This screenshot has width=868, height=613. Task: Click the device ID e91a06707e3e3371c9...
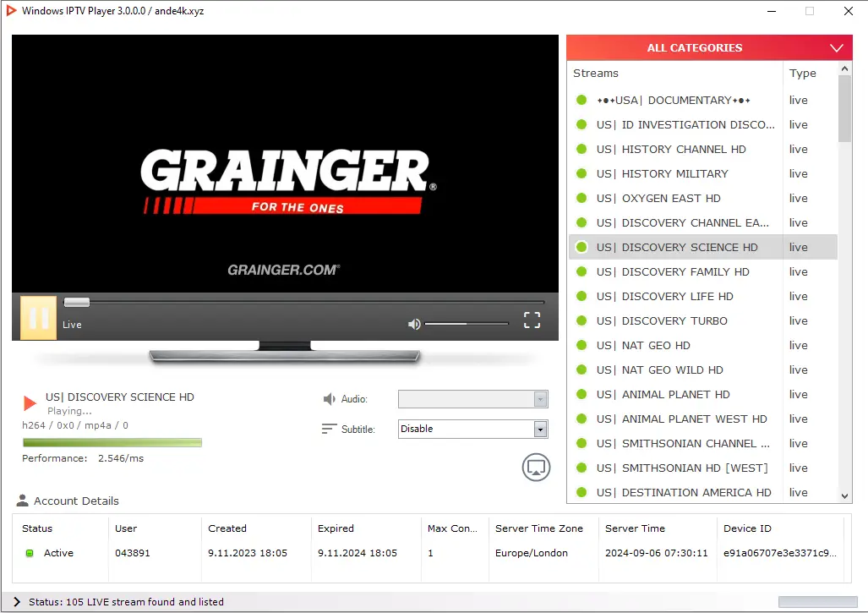779,553
